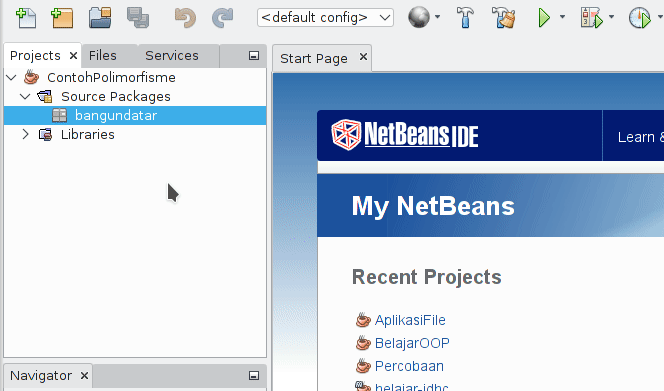Click the Libraries icon
Viewport: 664px width, 391px height.
point(45,135)
